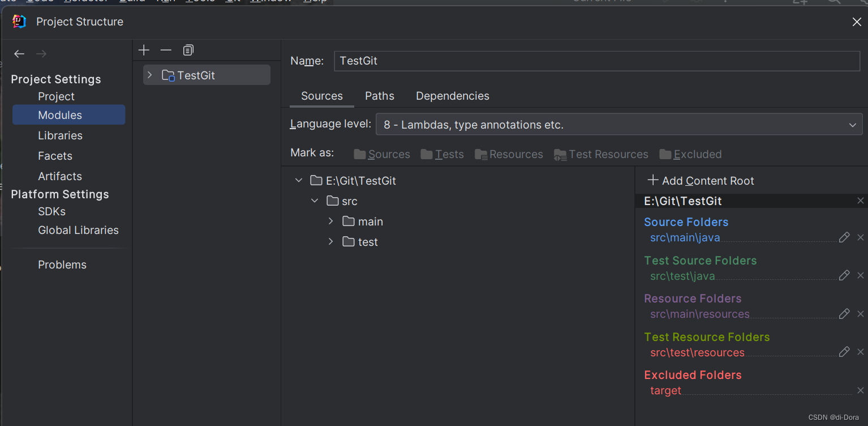Screen dimensions: 868x426
Task: Click the target excluded folder entry
Action: point(665,390)
